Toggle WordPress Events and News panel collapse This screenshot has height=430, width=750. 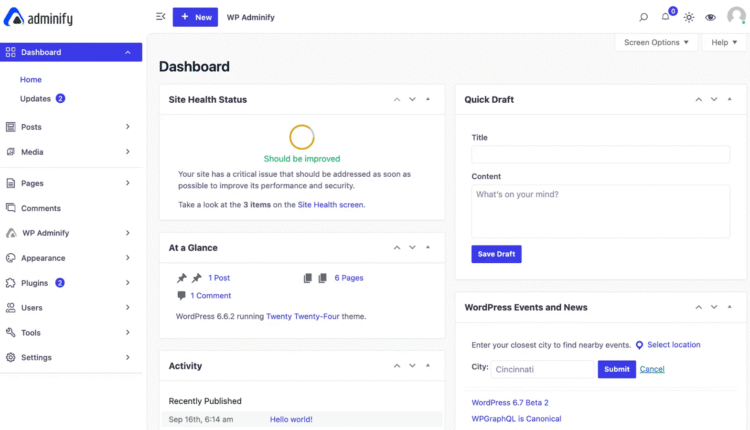730,307
